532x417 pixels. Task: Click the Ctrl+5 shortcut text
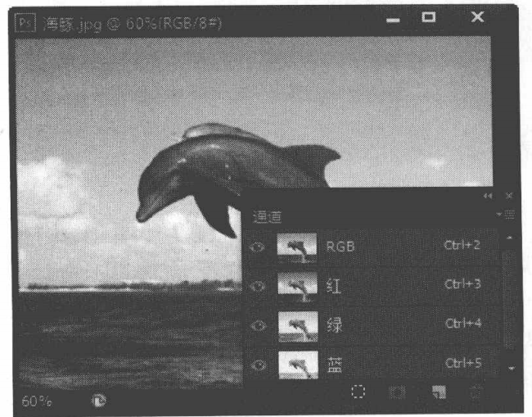pos(463,363)
